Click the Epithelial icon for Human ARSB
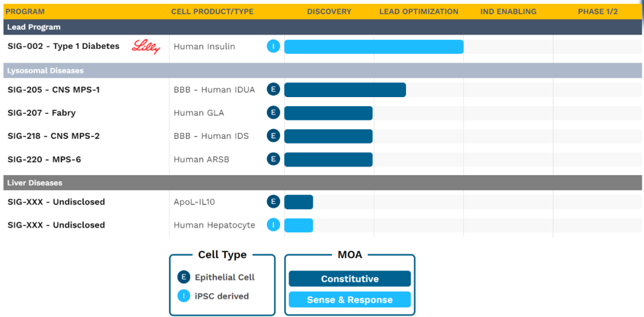Viewport: 644px width, 317px height. tap(273, 159)
